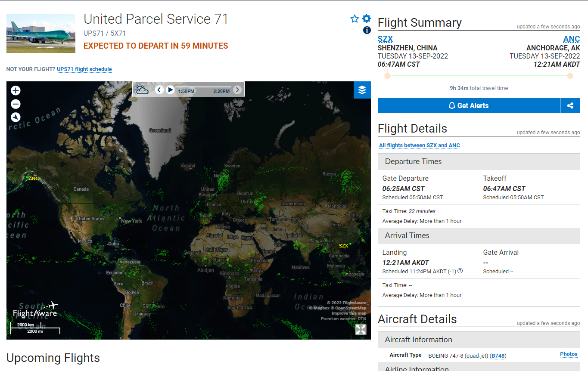Open the map layers menu
588x371 pixels.
point(362,90)
